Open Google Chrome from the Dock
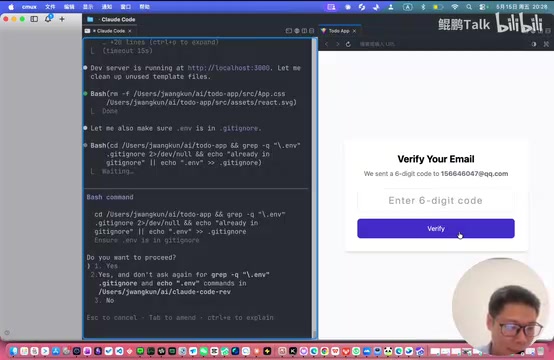The width and height of the screenshot is (554, 360). point(324,351)
